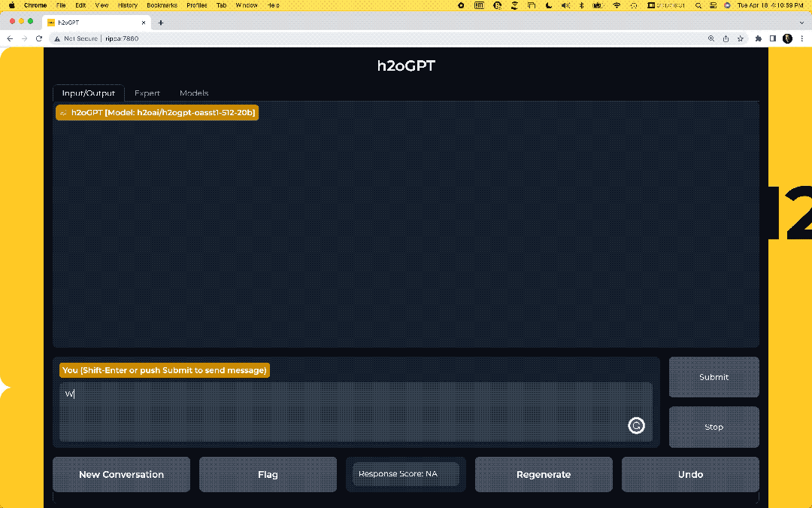This screenshot has height=508, width=812.
Task: Open the Chrome menu in the menu bar
Action: 35,5
